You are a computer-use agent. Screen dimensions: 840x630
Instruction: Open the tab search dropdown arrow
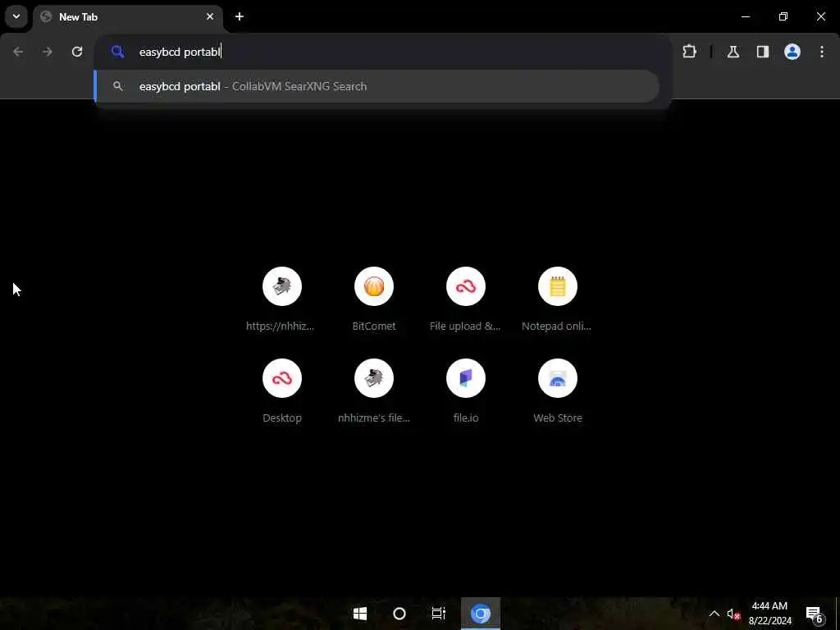(16, 16)
